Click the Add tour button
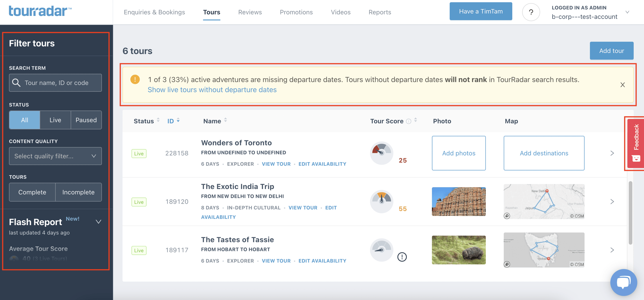Screen dimensions: 644x300 tap(611, 51)
